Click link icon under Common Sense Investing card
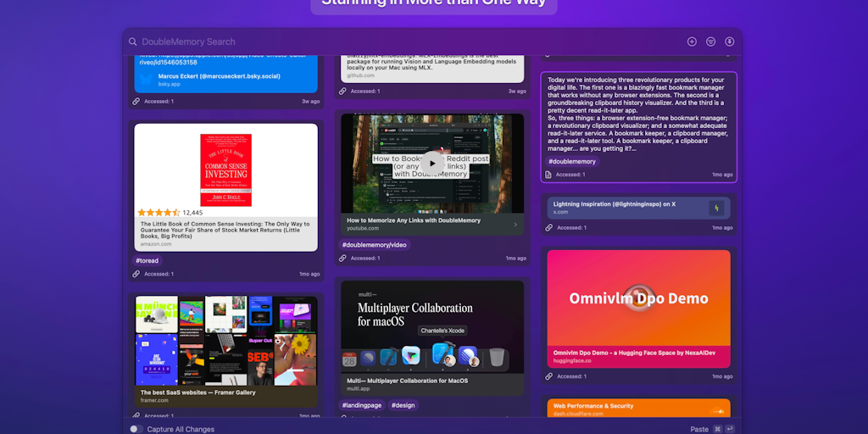The height and width of the screenshot is (434, 868). 136,274
